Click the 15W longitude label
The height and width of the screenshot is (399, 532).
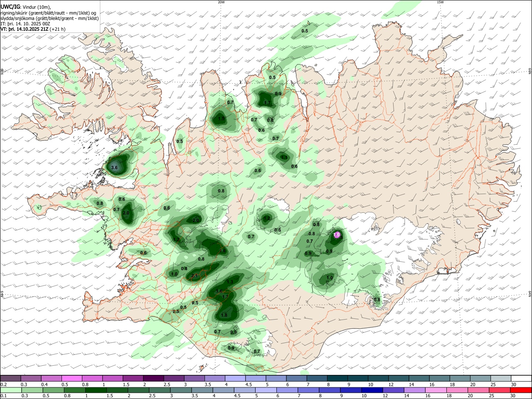tap(440, 2)
